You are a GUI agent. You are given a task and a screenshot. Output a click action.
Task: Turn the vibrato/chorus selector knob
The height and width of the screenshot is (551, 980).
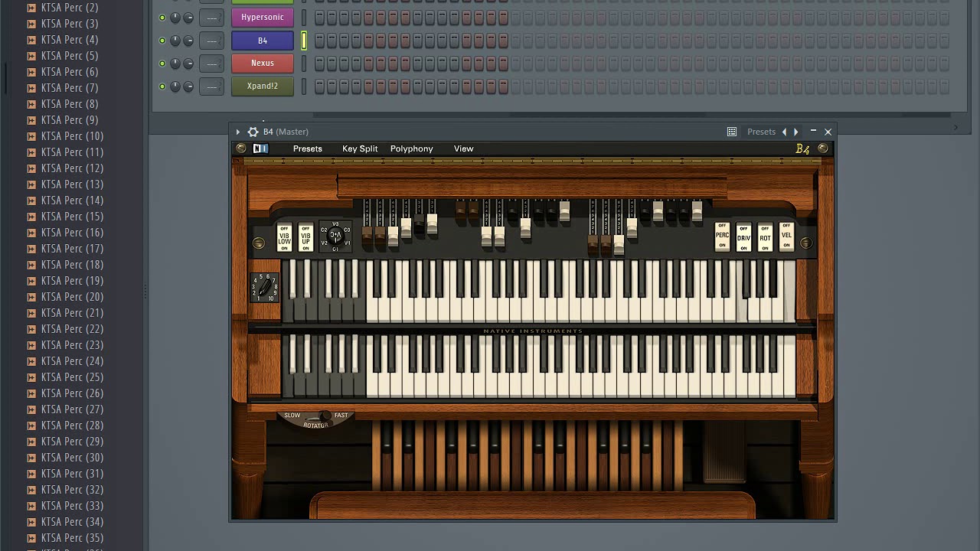coord(335,236)
